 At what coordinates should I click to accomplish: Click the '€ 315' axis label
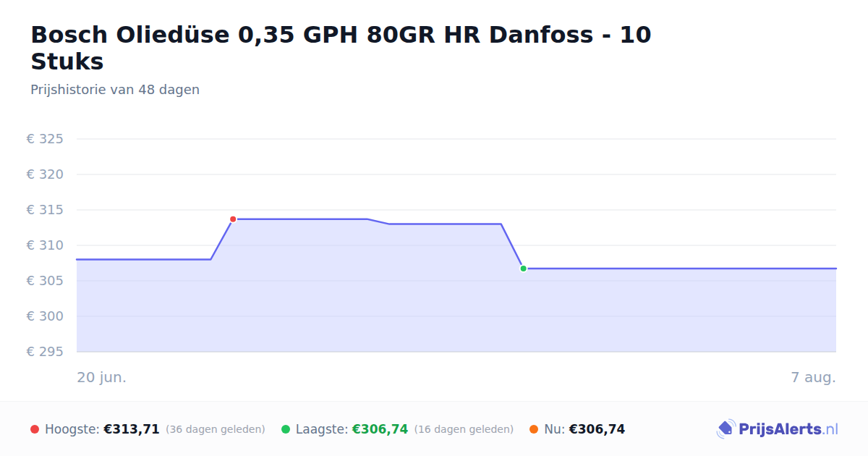click(45, 210)
